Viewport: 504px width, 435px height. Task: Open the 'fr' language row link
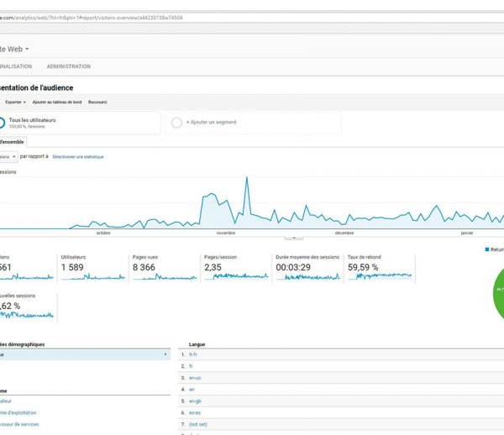(191, 366)
